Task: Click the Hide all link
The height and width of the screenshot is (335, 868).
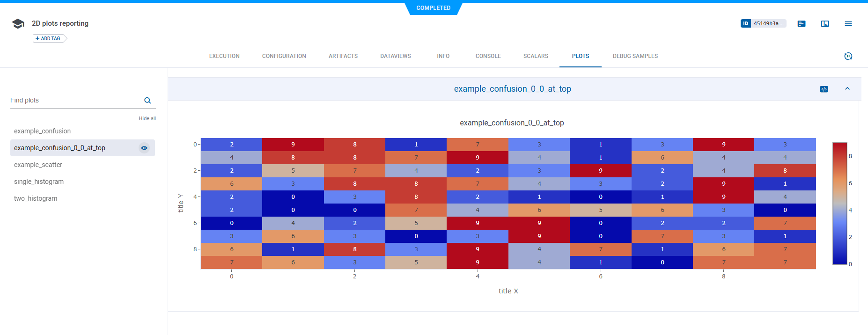Action: (147, 119)
